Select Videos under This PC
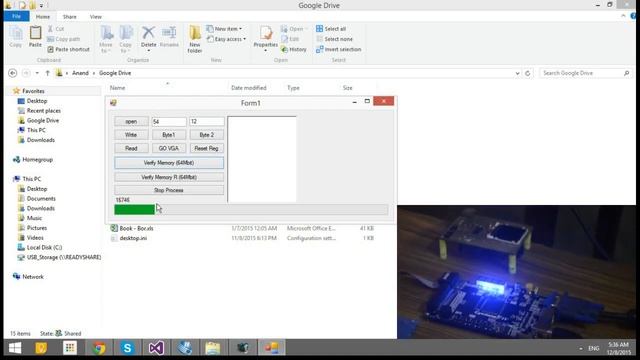This screenshot has height=360, width=640. point(35,238)
